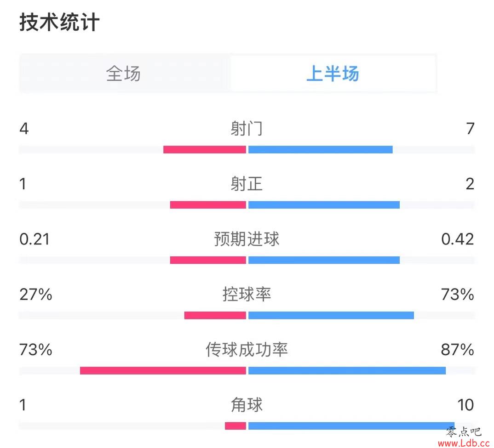The image size is (494, 448).
Task: Select the 上半场 tab
Action: pos(333,74)
